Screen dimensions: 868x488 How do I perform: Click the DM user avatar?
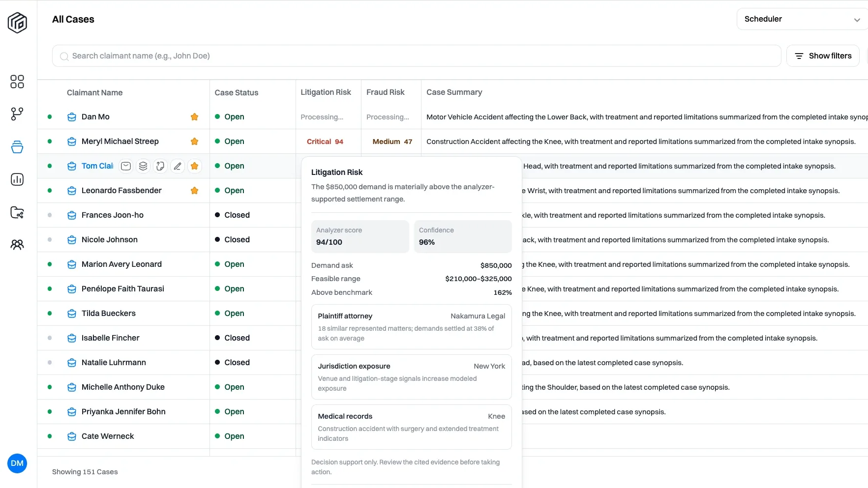[17, 463]
